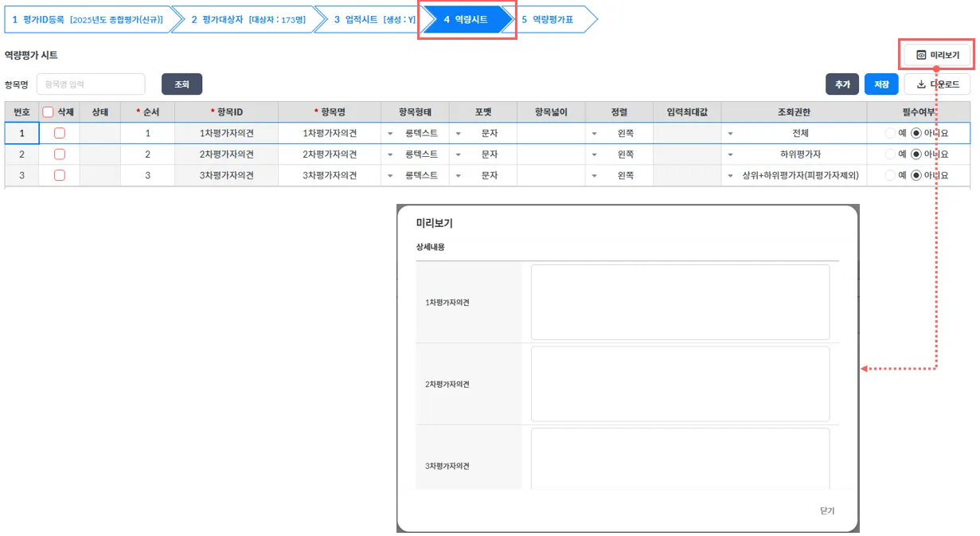The width and height of the screenshot is (980, 536).
Task: Open 정렬 왼쪽 dropdown in row 3
Action: tap(619, 175)
